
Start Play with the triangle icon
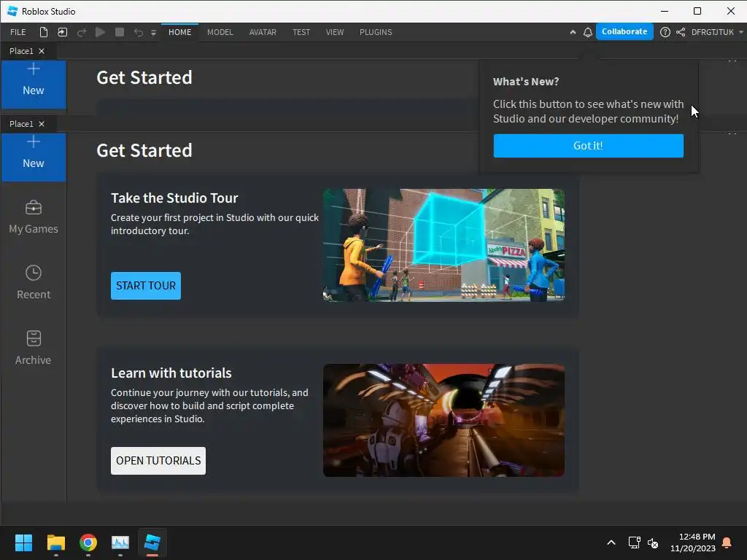click(100, 32)
